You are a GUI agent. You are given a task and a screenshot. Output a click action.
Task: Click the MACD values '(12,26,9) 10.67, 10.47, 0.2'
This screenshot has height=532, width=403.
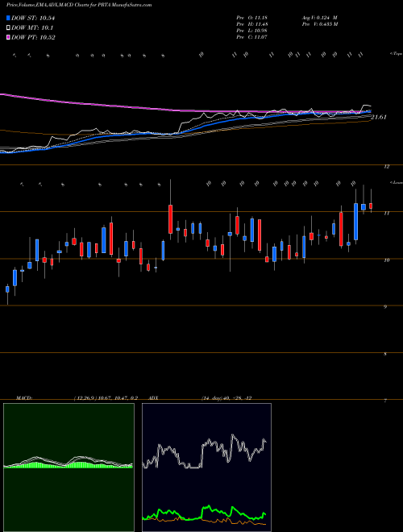(x=105, y=398)
